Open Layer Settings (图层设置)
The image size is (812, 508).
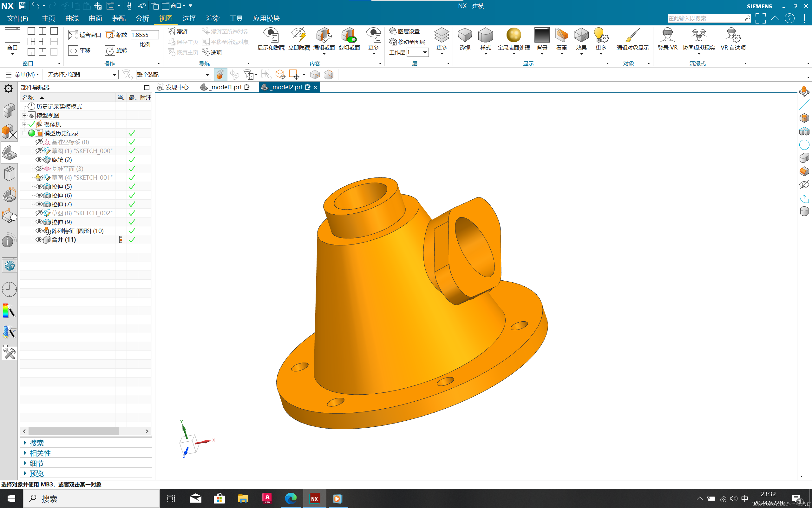[405, 31]
